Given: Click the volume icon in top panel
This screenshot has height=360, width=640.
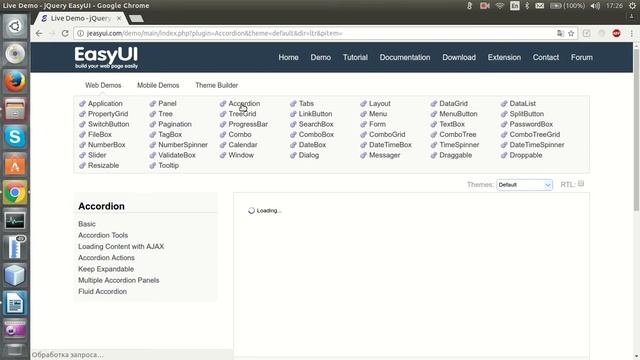Looking at the screenshot, I should click(596, 6).
